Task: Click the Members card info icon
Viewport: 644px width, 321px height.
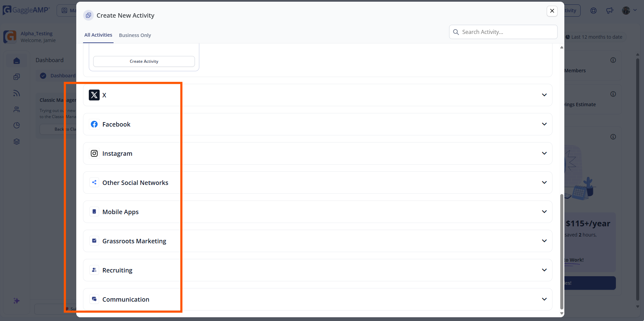Action: (x=613, y=60)
